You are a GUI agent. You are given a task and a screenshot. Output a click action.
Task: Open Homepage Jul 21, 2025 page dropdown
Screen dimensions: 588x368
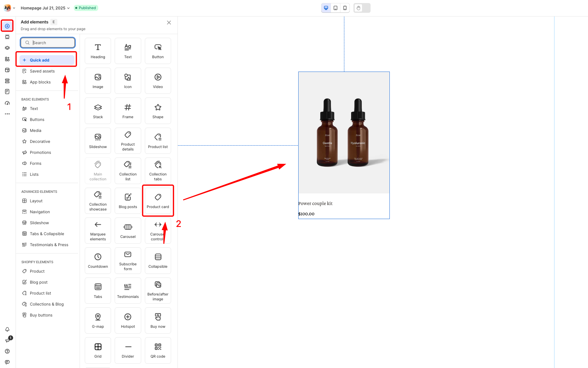coord(45,8)
